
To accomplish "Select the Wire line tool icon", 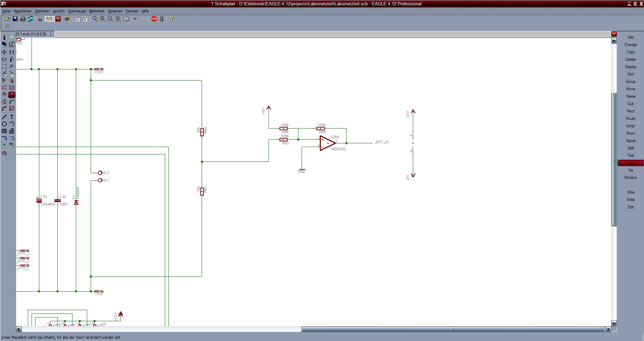I will pyautogui.click(x=4, y=117).
